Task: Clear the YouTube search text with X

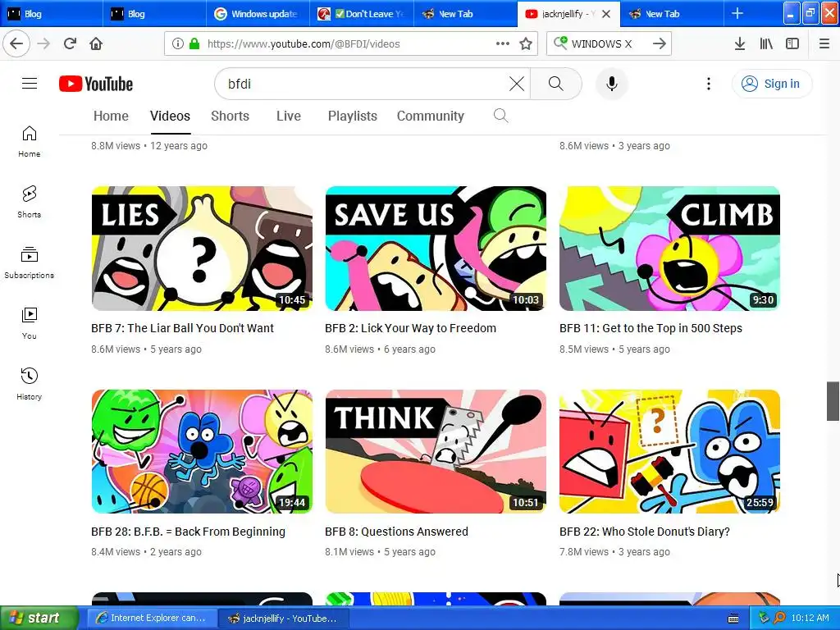Action: [x=517, y=84]
